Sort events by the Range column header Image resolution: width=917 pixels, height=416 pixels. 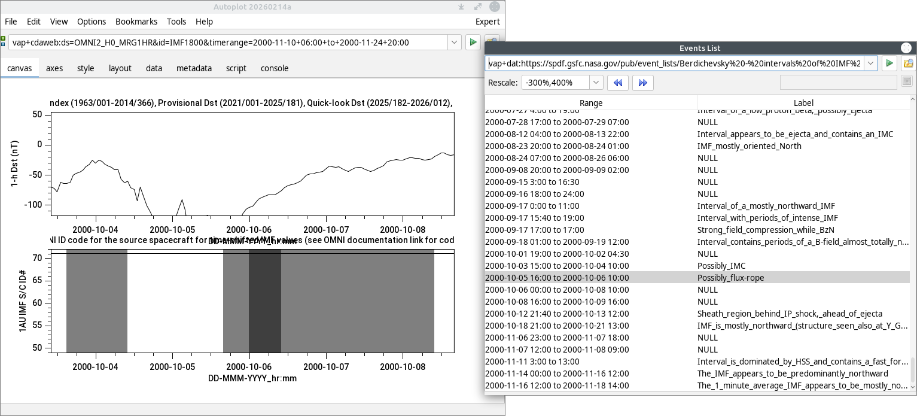coord(590,103)
